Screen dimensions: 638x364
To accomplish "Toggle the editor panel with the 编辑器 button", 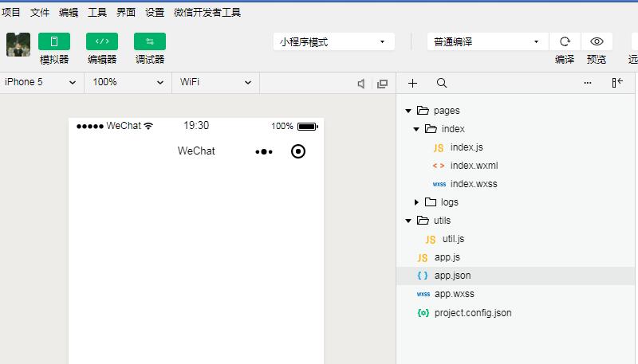I will point(102,41).
